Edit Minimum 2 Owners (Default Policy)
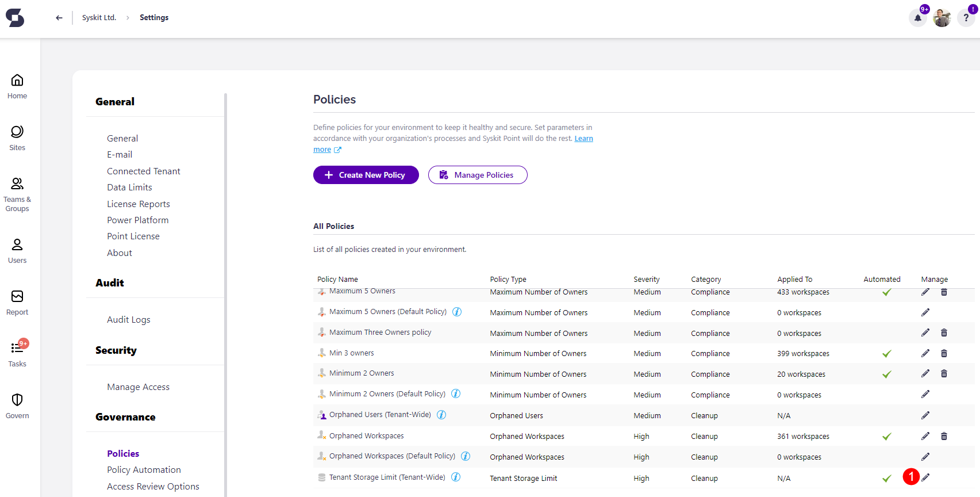980x497 pixels. 925,394
